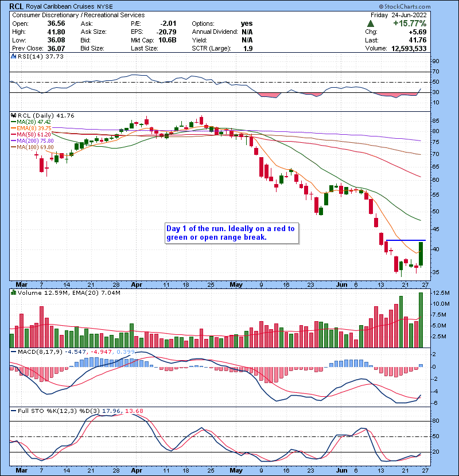Click the High value 41.80
The image size is (459, 476).
click(x=56, y=32)
